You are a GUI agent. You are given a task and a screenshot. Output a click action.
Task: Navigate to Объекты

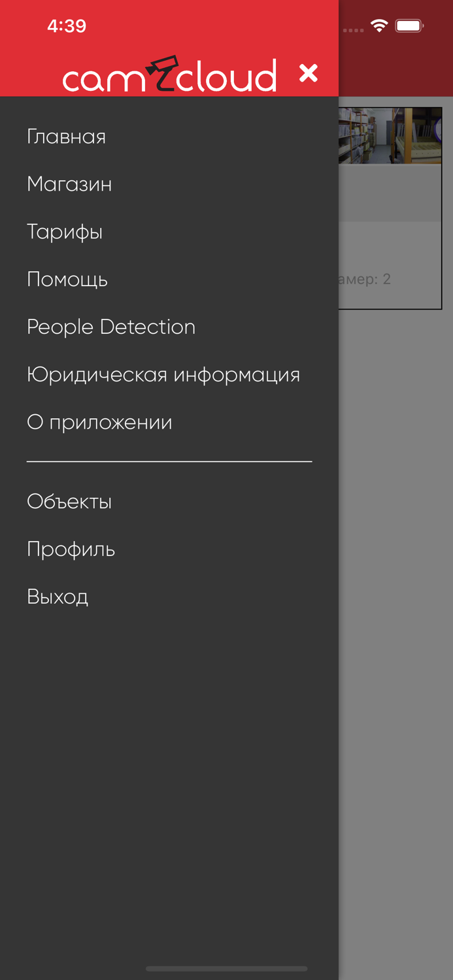coord(69,502)
